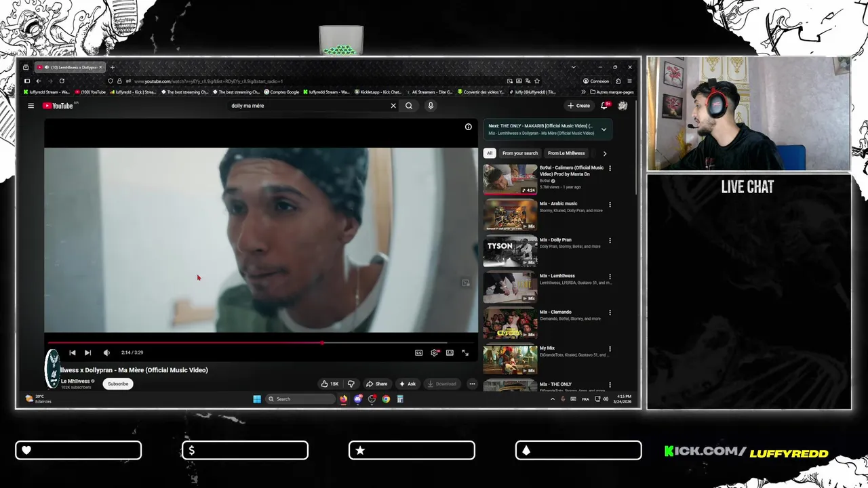This screenshot has height=488, width=868.
Task: Start voice search with the microphone
Action: pos(430,106)
